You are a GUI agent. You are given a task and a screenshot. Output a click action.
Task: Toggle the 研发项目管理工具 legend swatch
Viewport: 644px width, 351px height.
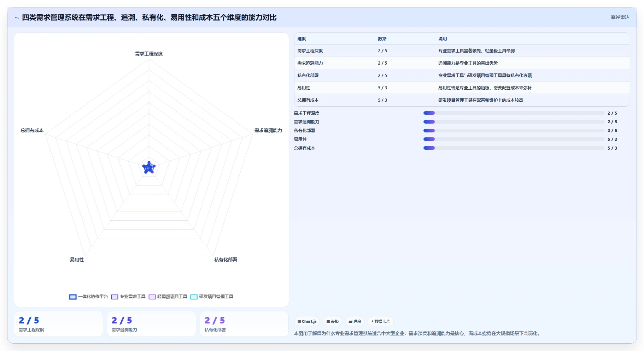tap(194, 297)
